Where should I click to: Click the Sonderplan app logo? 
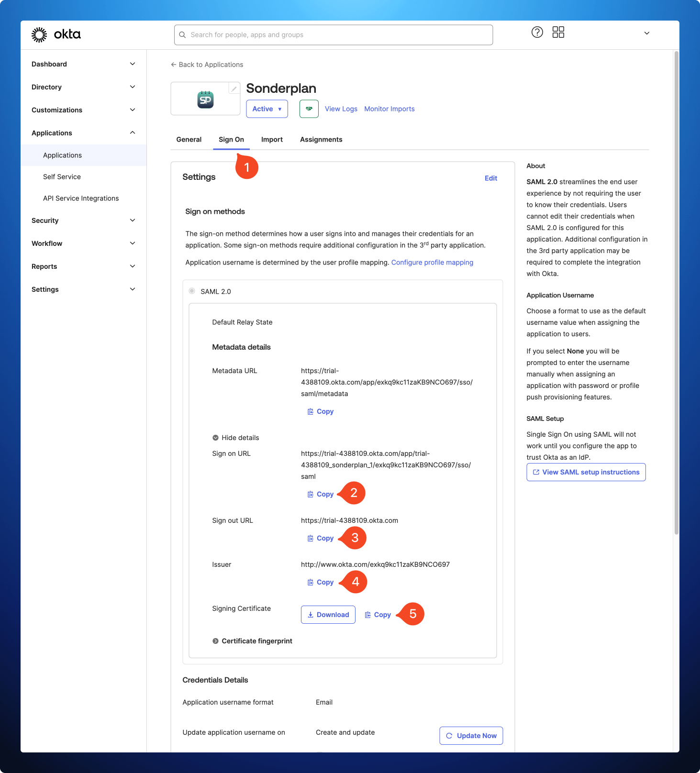[x=206, y=99]
